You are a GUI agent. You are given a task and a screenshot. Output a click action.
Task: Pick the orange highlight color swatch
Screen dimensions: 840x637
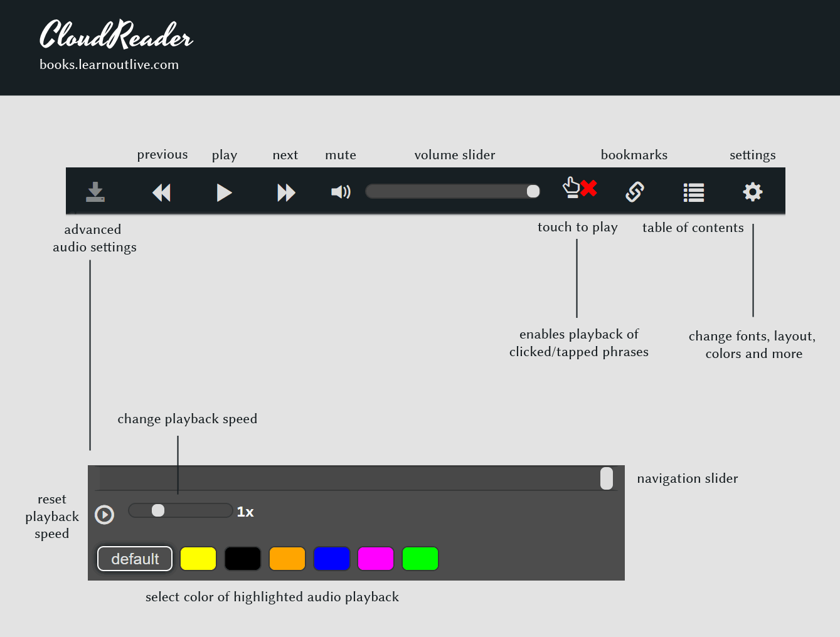(x=287, y=559)
